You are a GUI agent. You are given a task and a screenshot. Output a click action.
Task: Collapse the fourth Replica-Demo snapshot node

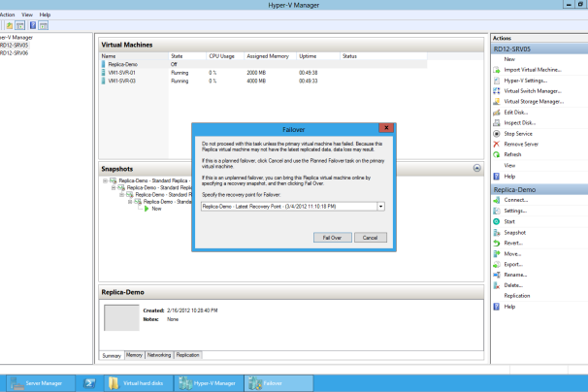tap(130, 202)
